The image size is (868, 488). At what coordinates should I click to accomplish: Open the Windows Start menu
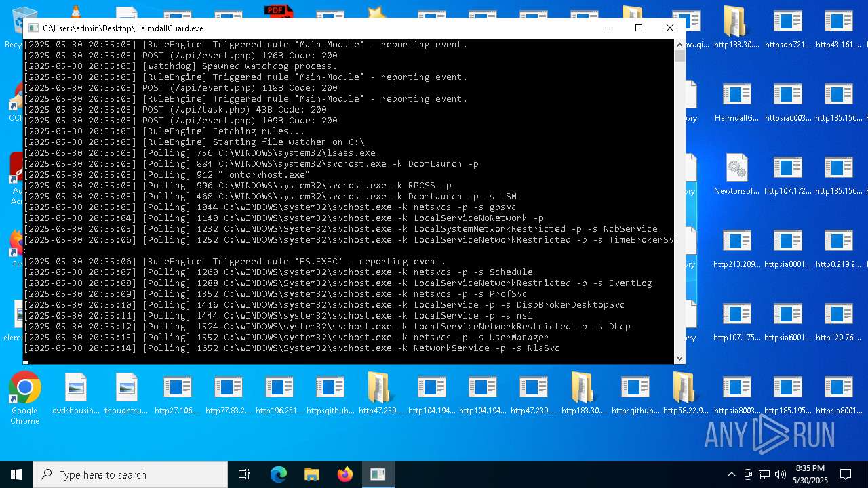click(x=16, y=474)
